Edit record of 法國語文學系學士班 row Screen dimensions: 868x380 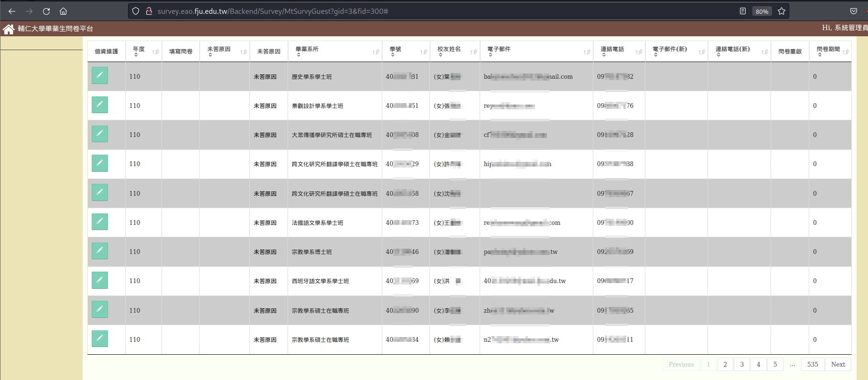[100, 222]
